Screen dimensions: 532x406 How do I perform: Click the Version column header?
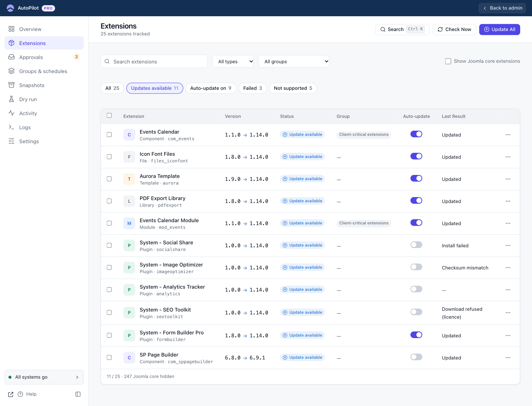233,116
